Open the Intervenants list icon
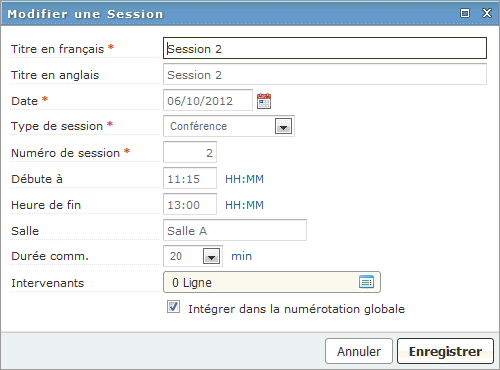 [x=366, y=282]
